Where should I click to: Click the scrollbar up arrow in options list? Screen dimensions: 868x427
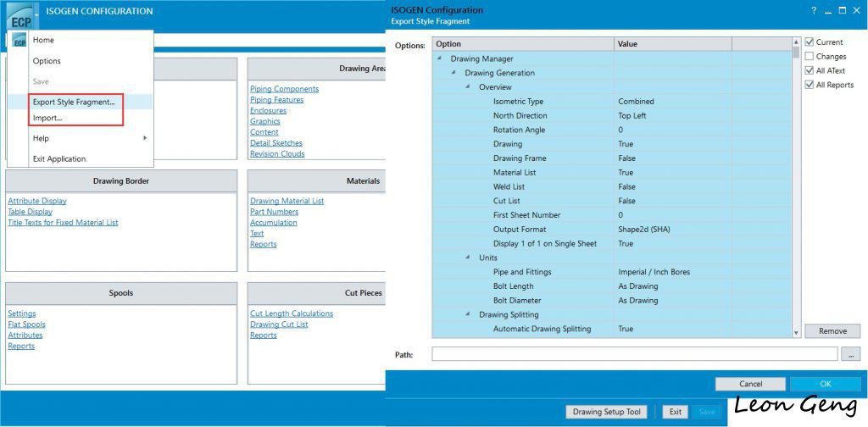tap(796, 42)
